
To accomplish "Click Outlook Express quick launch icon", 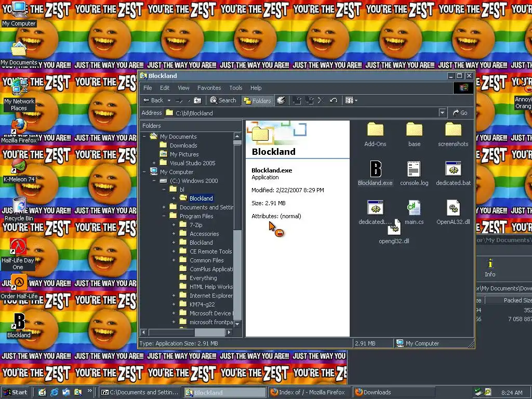I will click(66, 392).
